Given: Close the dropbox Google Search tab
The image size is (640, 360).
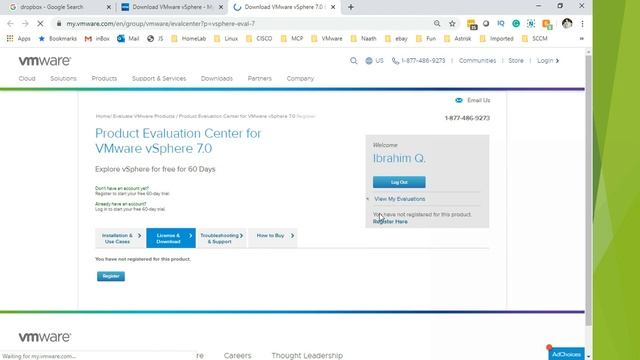Looking at the screenshot, I should [109, 7].
